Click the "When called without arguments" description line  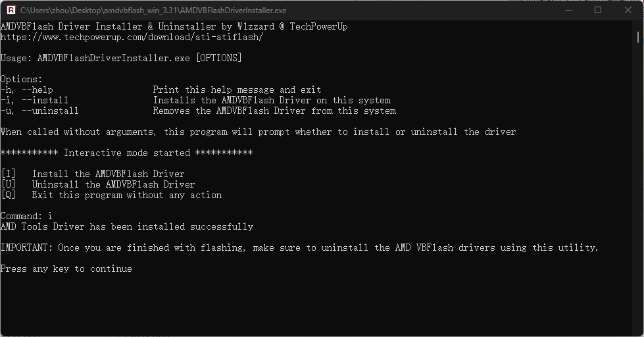258,132
